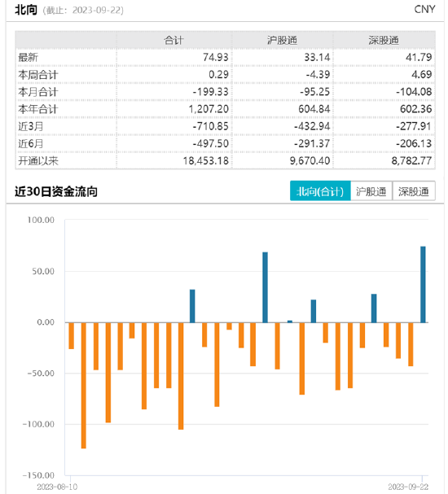Click the 近6月 row label
Viewport: 448px width, 494px height.
tap(31, 144)
